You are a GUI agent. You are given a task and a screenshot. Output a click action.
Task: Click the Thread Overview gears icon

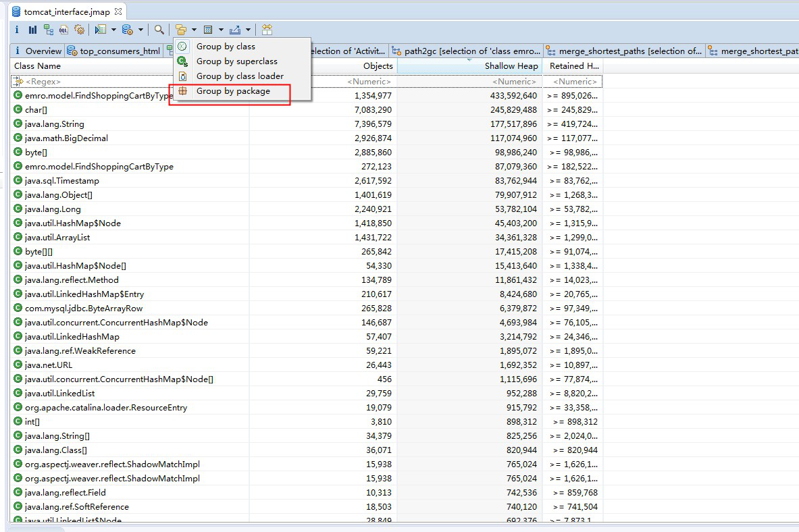click(x=80, y=30)
